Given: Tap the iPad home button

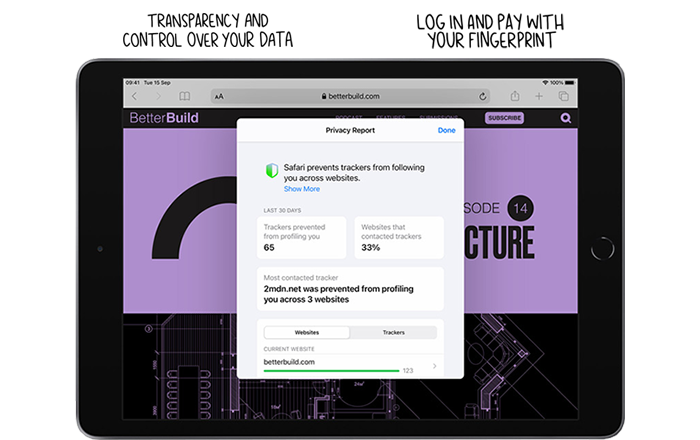Looking at the screenshot, I should [x=602, y=249].
